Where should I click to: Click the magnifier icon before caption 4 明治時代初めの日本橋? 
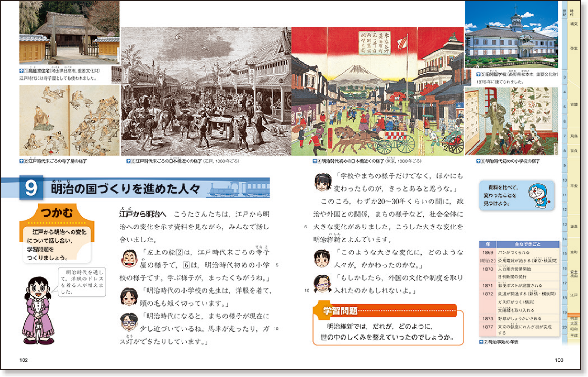click(x=315, y=161)
